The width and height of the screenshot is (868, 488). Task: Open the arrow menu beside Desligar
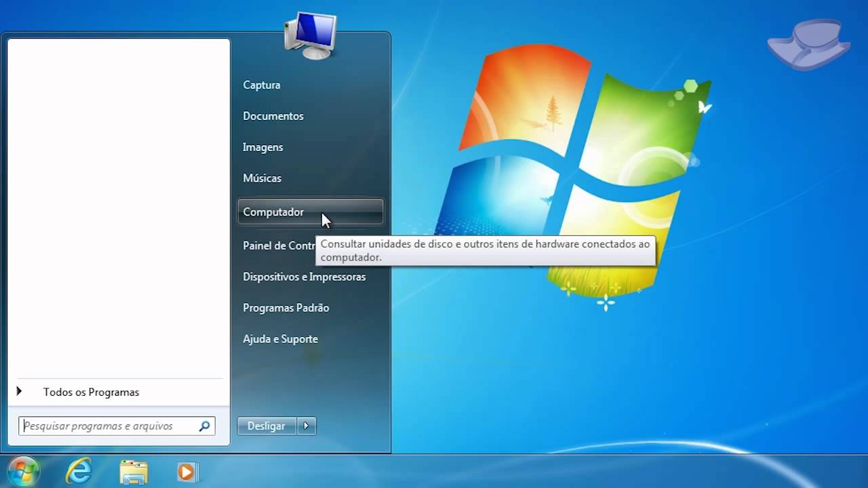pos(307,426)
